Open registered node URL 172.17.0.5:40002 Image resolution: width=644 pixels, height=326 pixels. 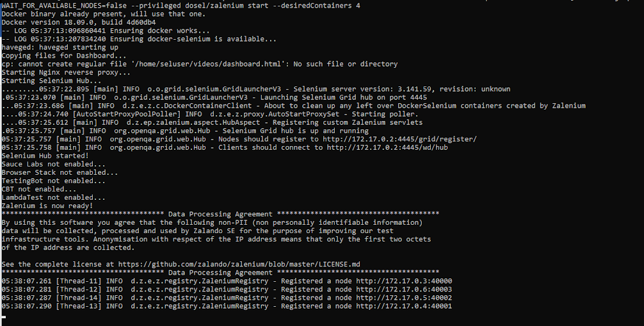404,298
